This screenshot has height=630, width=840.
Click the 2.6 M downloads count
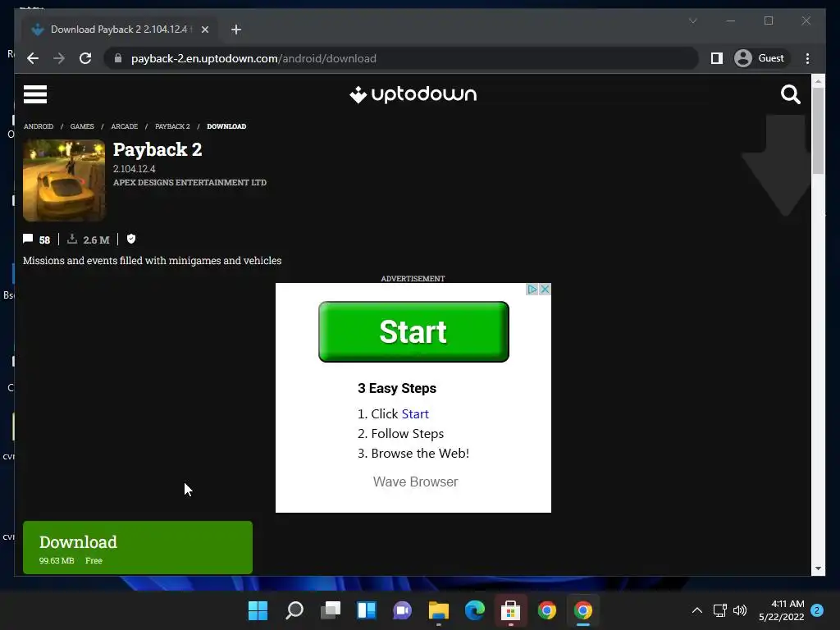(x=97, y=240)
